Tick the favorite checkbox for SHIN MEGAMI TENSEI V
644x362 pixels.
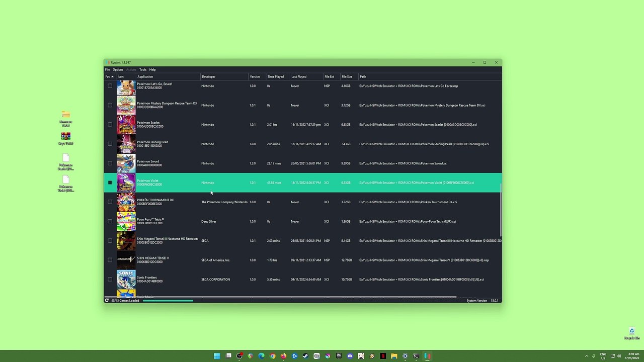tap(110, 260)
